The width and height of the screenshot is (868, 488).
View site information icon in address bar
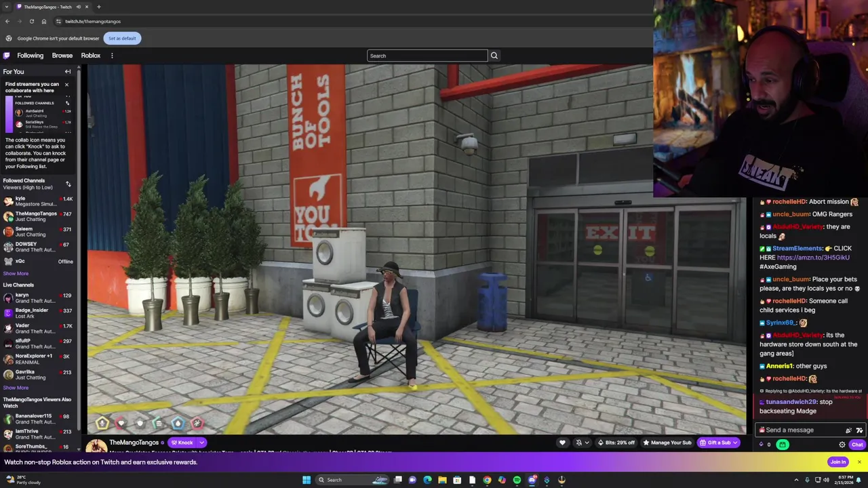coord(58,21)
